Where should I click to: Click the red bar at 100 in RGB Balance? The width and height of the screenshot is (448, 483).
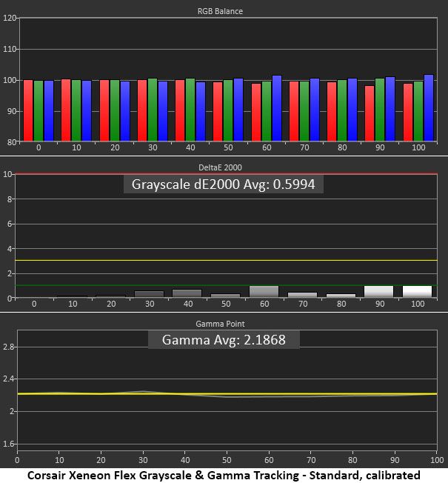click(x=408, y=112)
